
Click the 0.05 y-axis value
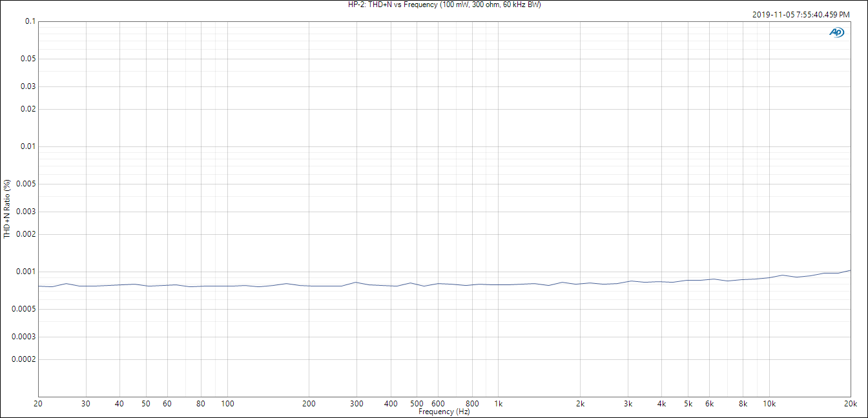(28, 59)
